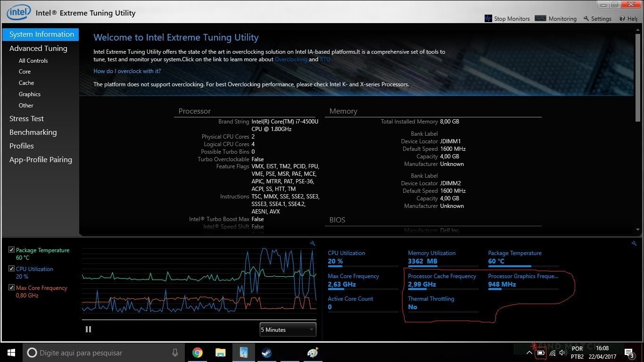Select Other under Advanced Tuning
644x362 pixels.
tap(26, 106)
